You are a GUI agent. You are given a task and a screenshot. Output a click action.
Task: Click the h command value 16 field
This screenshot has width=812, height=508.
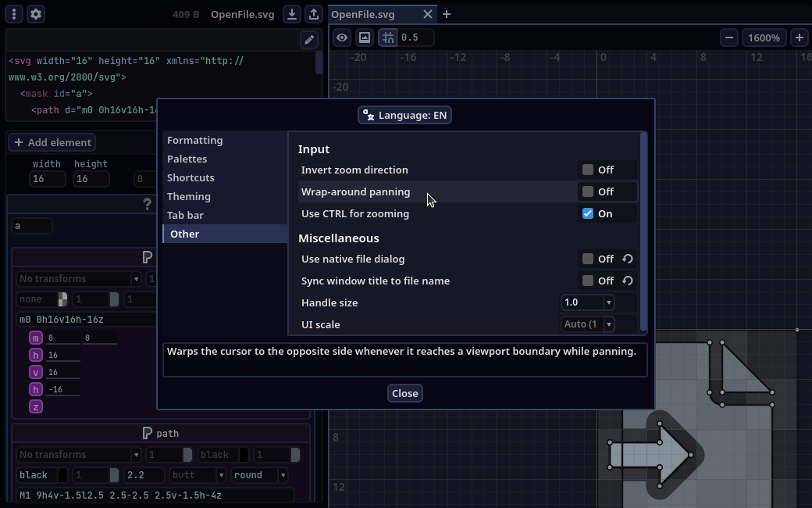63,356
